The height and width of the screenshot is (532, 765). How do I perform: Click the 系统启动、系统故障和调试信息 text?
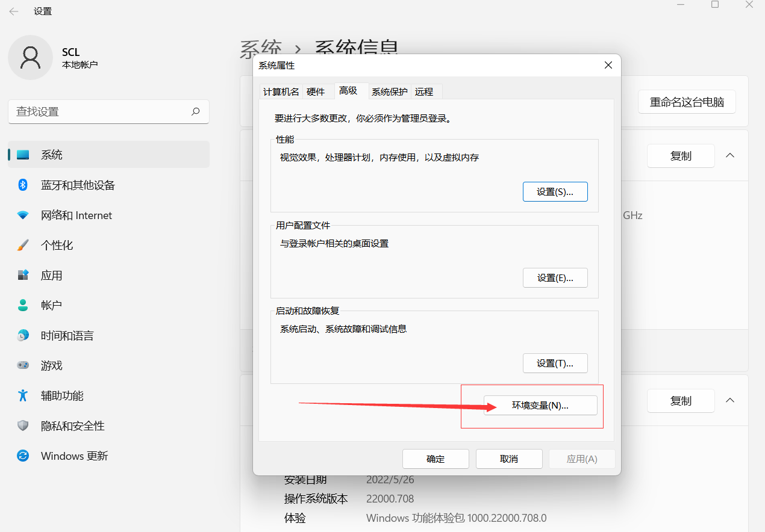343,329
